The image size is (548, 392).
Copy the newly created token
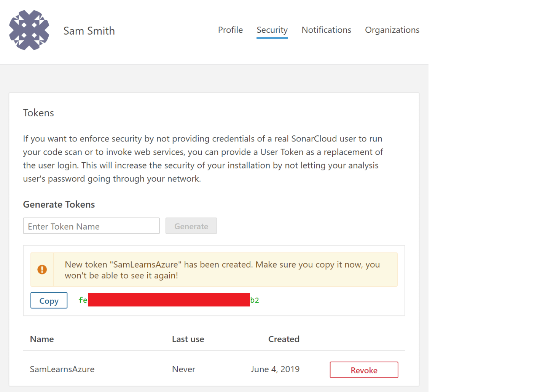tap(49, 300)
